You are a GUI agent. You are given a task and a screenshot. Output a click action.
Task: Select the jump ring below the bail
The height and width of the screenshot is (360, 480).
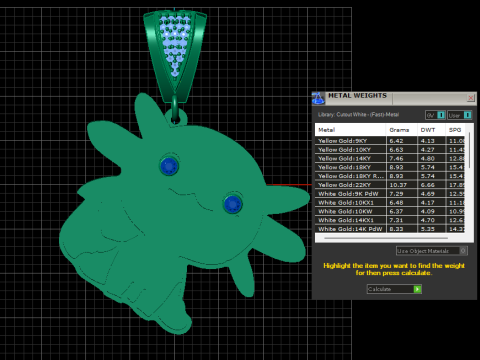click(x=175, y=109)
